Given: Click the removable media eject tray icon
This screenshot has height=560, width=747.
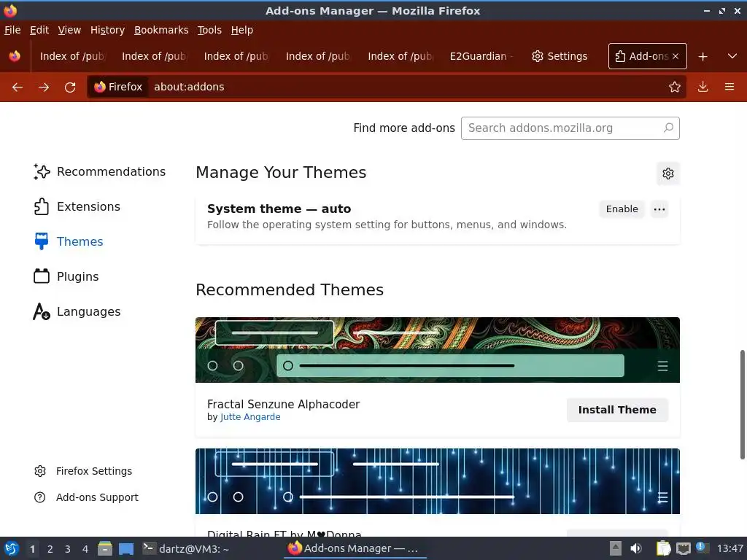Looking at the screenshot, I should pos(616,548).
